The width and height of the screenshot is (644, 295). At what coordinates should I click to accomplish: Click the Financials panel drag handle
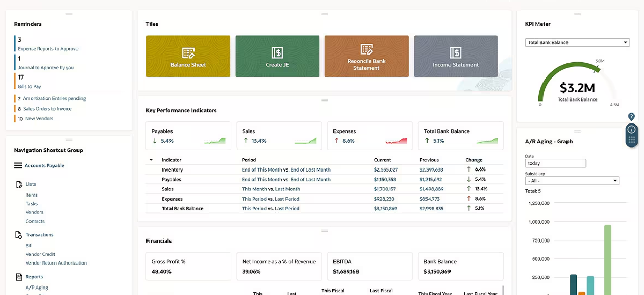click(324, 231)
